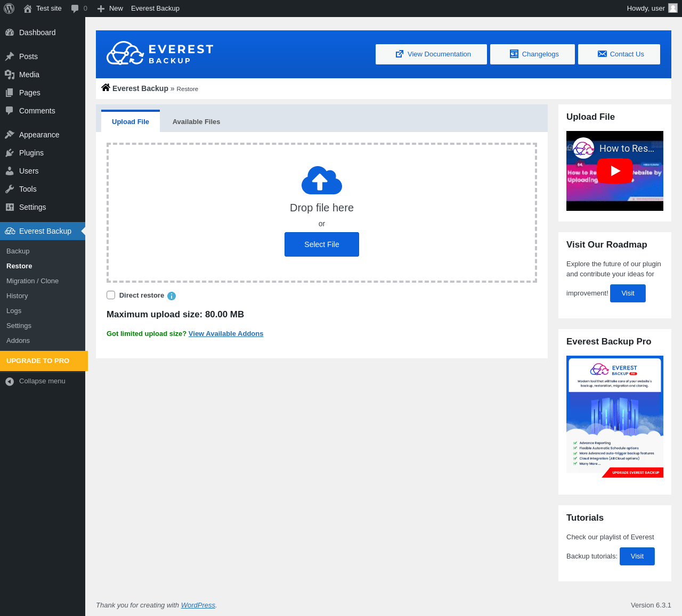Click the Settings sliders icon in sidebar
The width and height of the screenshot is (682, 616).
pyautogui.click(x=10, y=207)
